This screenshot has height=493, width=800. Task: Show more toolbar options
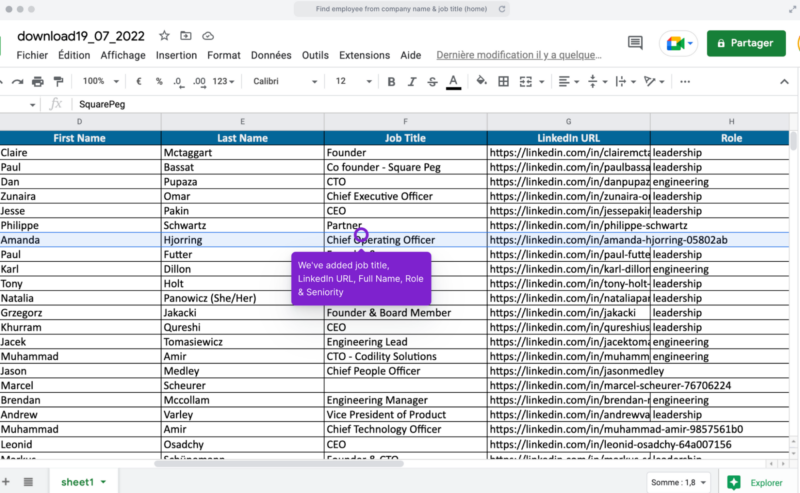click(685, 82)
